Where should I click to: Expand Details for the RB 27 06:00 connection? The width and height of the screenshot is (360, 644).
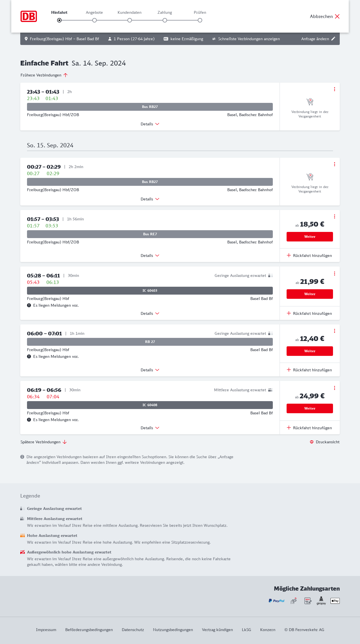click(x=150, y=370)
